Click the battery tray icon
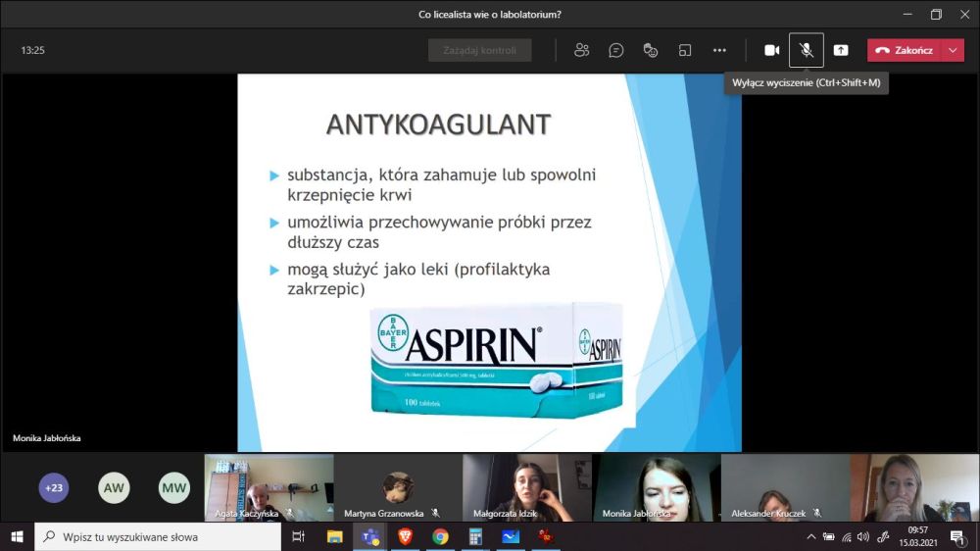The height and width of the screenshot is (551, 980). coord(829,536)
